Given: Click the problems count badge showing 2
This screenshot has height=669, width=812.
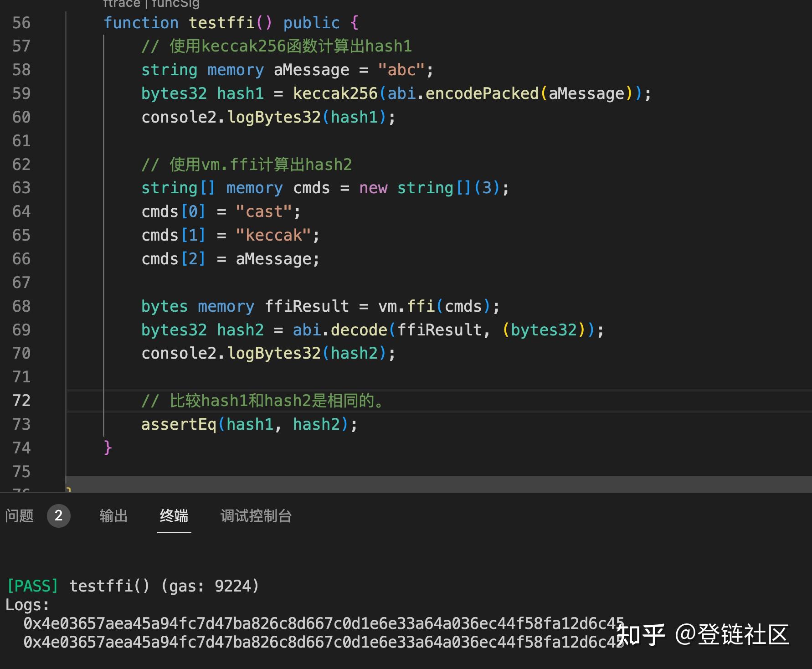Looking at the screenshot, I should pyautogui.click(x=59, y=516).
